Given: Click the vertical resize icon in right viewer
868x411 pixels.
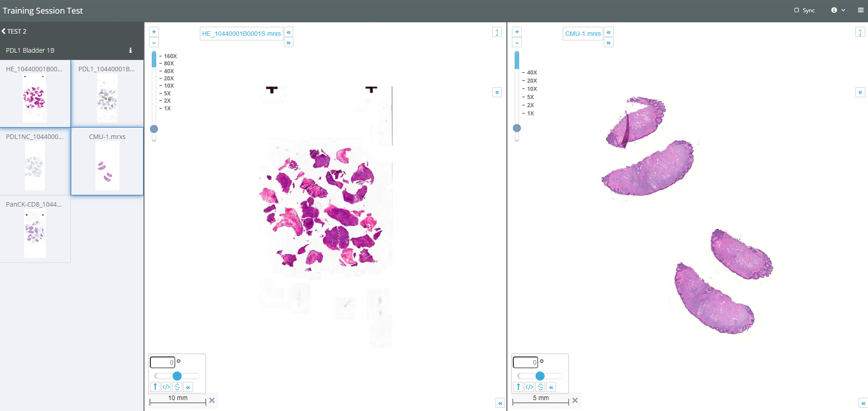Looking at the screenshot, I should (860, 32).
